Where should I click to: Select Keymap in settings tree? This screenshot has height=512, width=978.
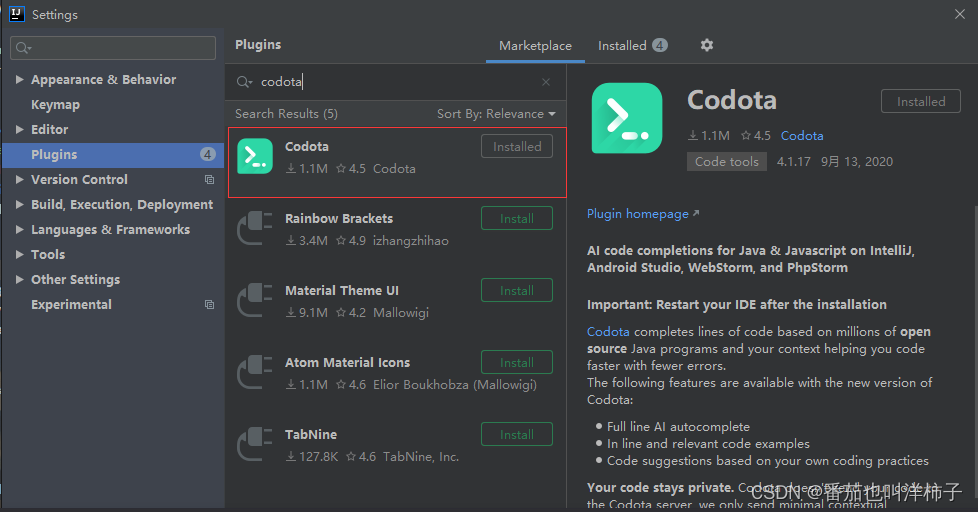click(56, 105)
